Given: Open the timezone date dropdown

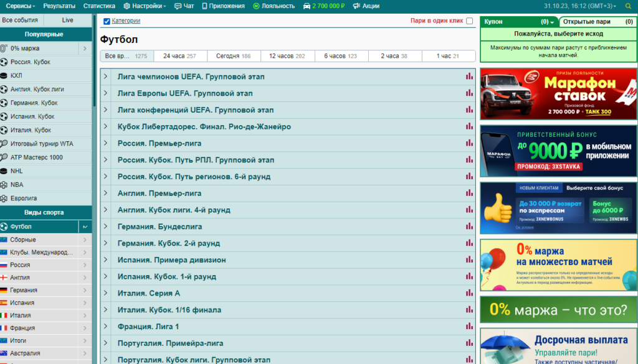Looking at the screenshot, I should (580, 6).
